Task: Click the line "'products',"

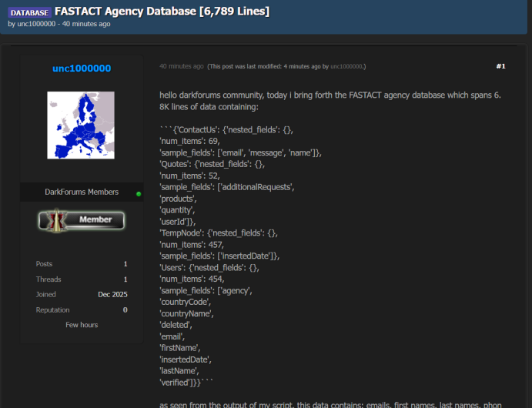Action: 178,199
